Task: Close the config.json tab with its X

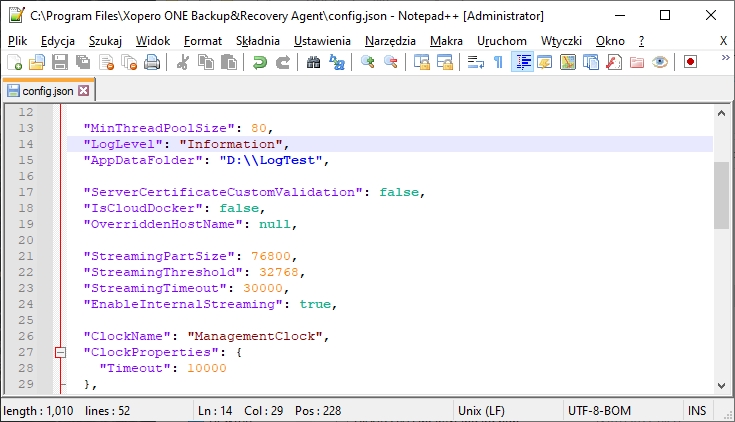Action: [x=83, y=90]
